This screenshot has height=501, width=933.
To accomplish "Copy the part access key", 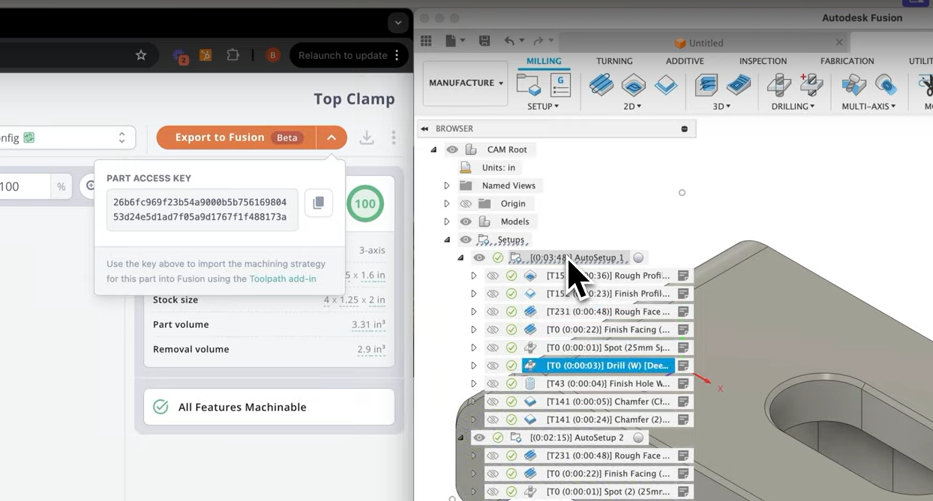I will coord(318,203).
